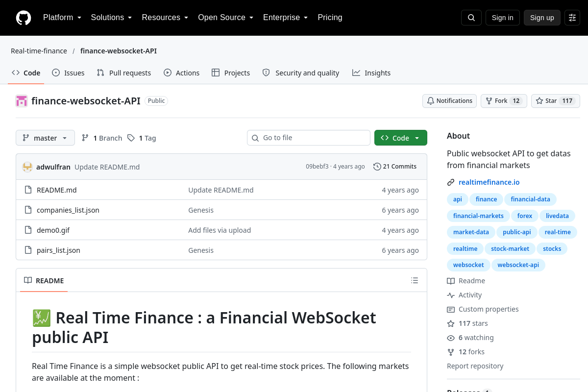This screenshot has height=392, width=588.
Task: Switch to Security and quality tab
Action: (301, 73)
